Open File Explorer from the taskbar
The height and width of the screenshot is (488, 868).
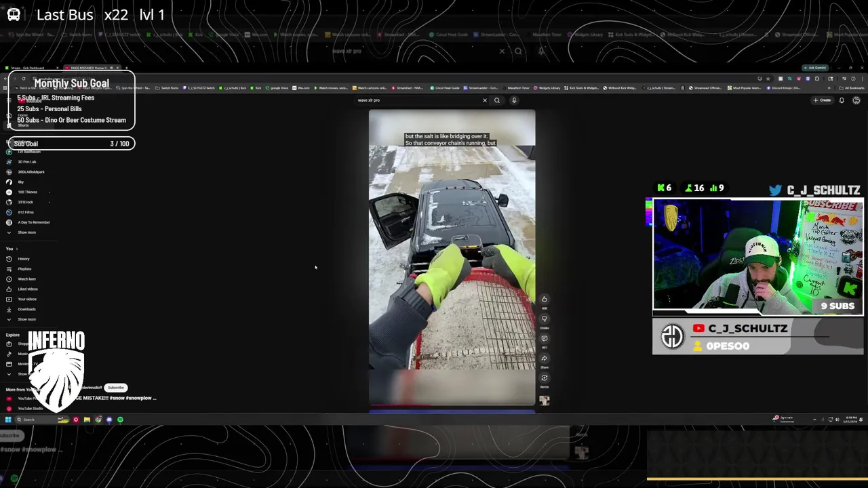point(87,420)
